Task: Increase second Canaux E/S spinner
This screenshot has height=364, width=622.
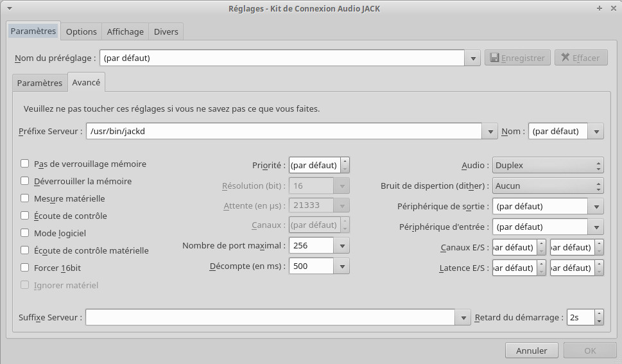Action: 600,243
